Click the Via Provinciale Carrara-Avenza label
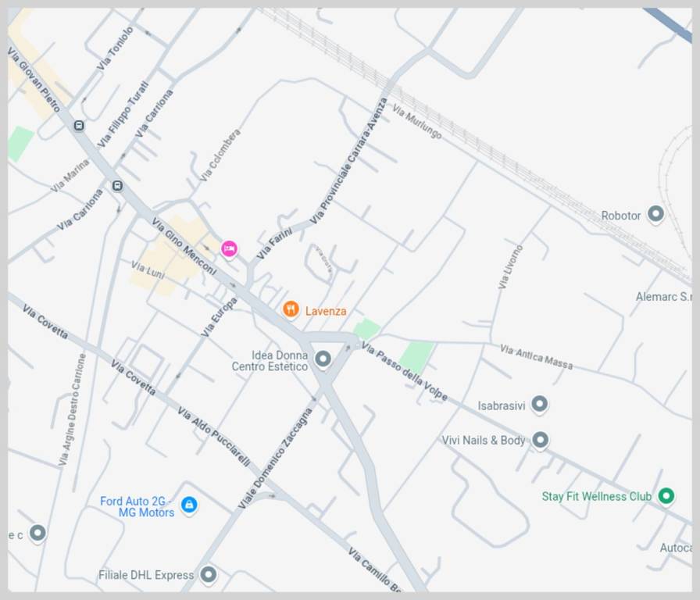The image size is (700, 600). [348, 161]
